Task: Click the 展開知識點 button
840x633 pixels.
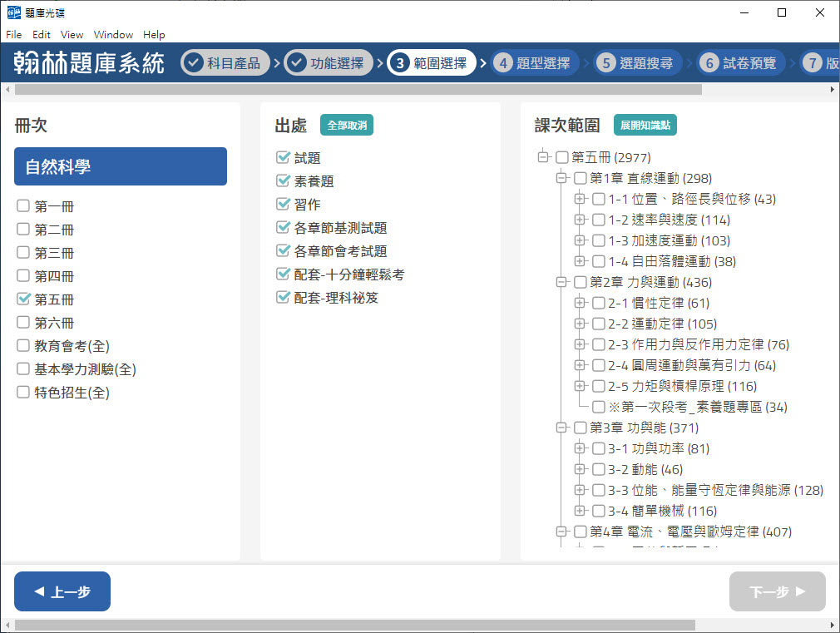Action: tap(645, 126)
